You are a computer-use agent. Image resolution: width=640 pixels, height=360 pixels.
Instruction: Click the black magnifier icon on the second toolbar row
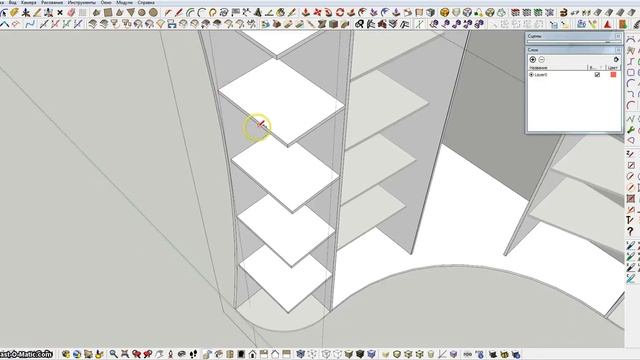click(x=359, y=24)
